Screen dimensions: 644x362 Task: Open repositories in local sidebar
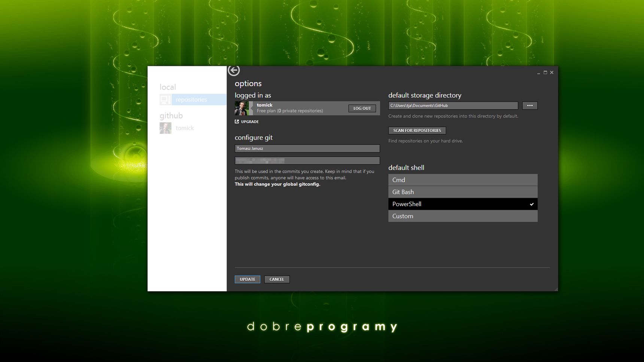pos(193,99)
